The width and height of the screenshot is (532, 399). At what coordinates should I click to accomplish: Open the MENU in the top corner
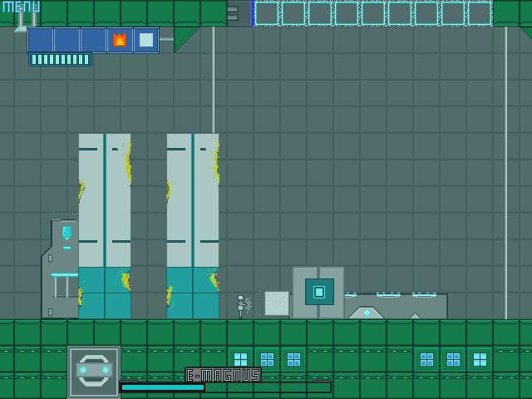tap(21, 7)
